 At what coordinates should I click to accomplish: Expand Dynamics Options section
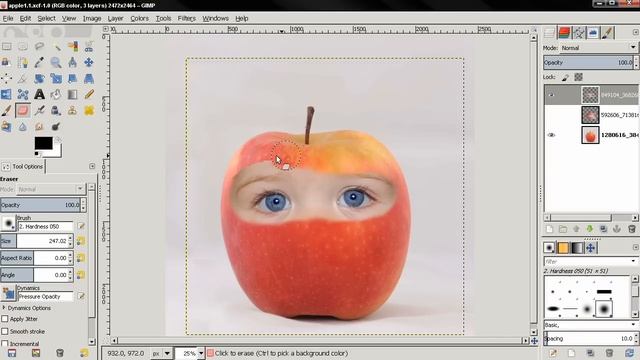[x=4, y=308]
